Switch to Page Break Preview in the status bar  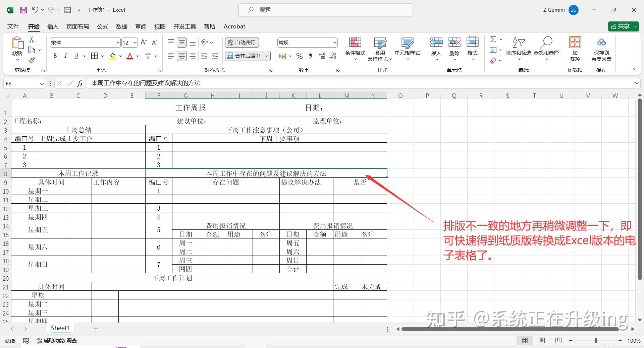[558, 341]
